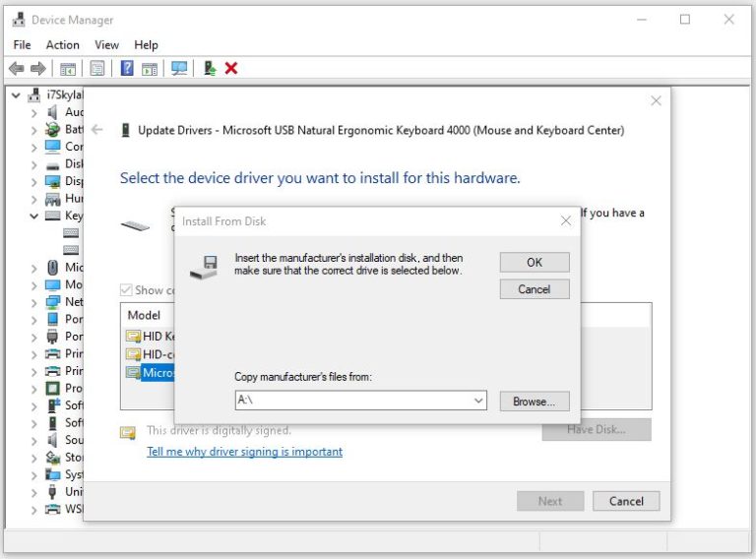Click the A:\ path input field

click(352, 401)
